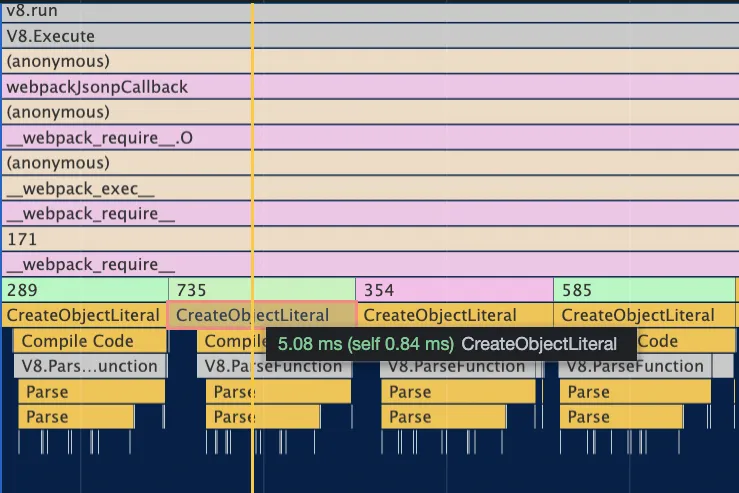Click __webpack_require__ bar above 171

coord(370,214)
